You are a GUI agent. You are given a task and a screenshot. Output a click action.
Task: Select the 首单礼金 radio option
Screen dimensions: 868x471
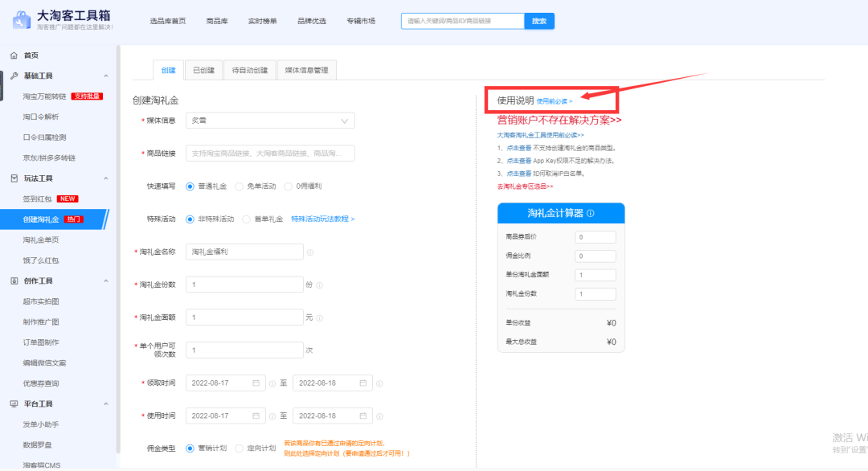(x=247, y=219)
